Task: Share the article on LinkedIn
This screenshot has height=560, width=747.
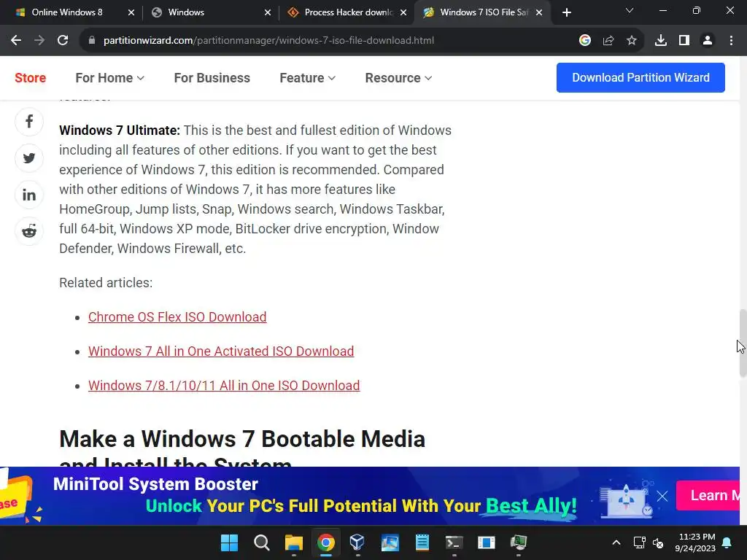Action: [x=29, y=195]
